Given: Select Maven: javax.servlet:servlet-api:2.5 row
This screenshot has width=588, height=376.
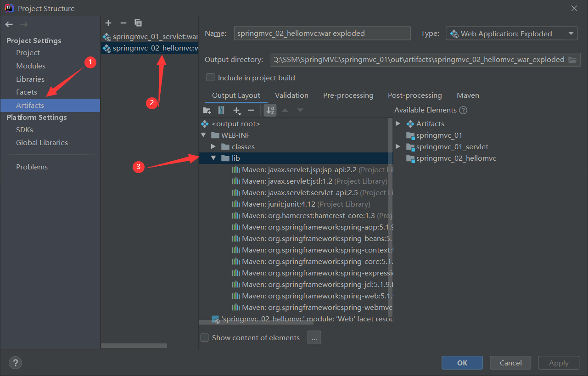Looking at the screenshot, I should [296, 193].
